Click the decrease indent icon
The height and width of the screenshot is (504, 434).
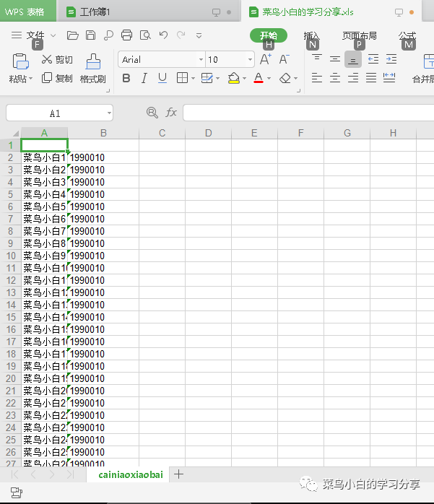(373, 59)
